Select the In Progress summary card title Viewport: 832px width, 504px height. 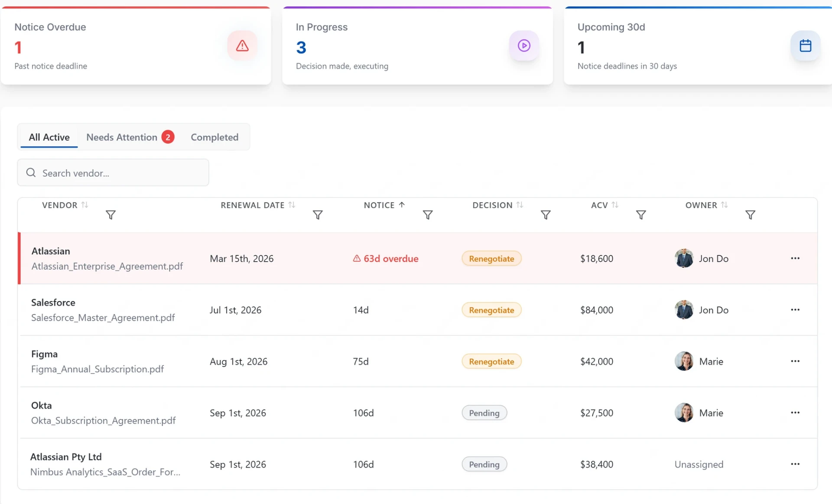[x=322, y=27]
